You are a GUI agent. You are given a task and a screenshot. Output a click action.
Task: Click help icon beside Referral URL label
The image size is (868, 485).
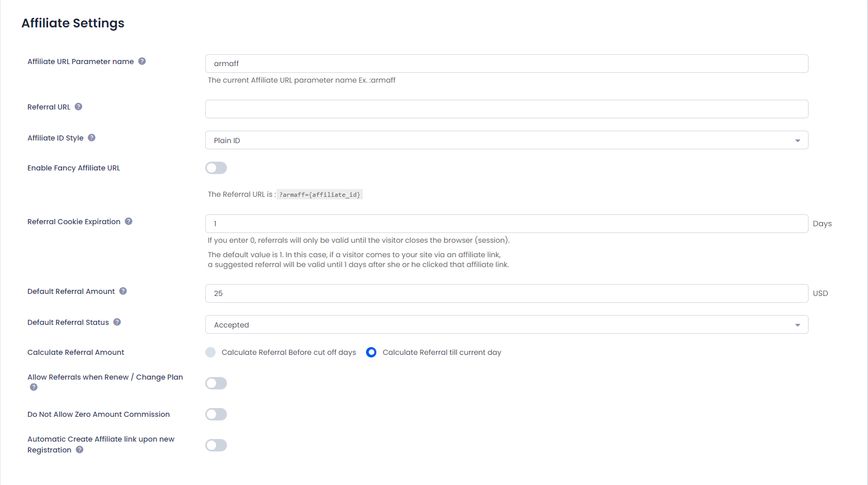[x=79, y=107]
